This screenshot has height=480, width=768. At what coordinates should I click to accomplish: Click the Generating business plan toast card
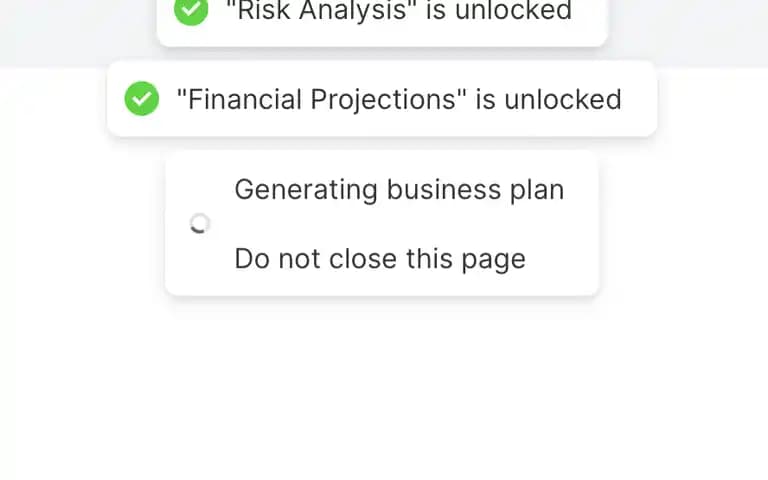(382, 223)
